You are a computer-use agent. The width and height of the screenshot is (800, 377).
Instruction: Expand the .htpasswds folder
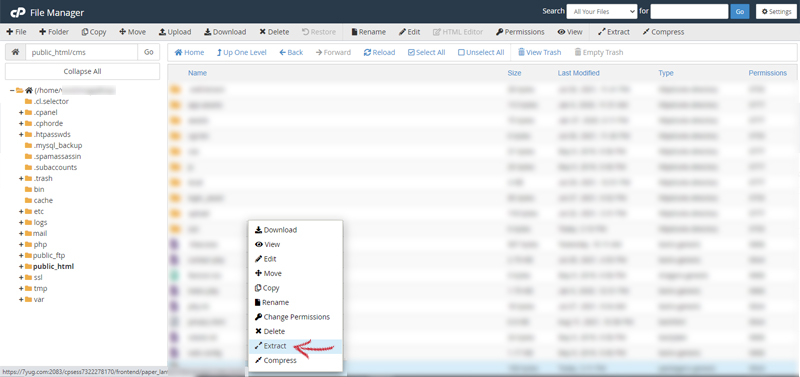pos(21,134)
